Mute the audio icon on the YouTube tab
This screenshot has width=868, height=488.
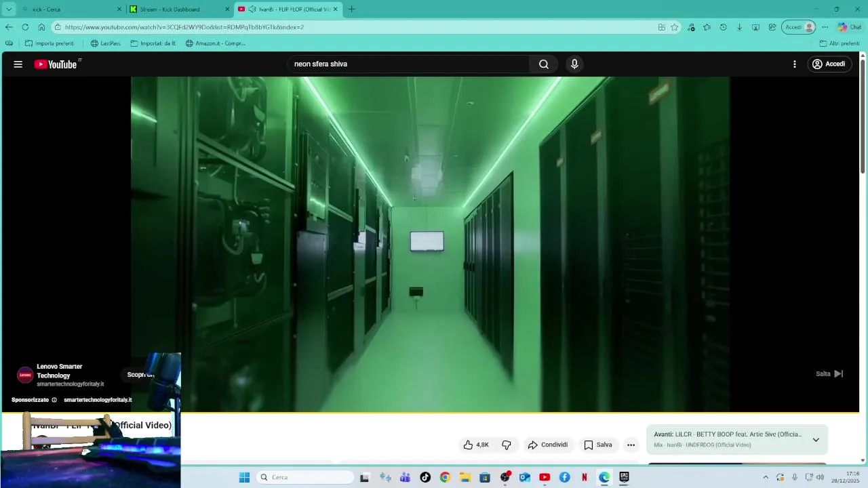point(252,9)
